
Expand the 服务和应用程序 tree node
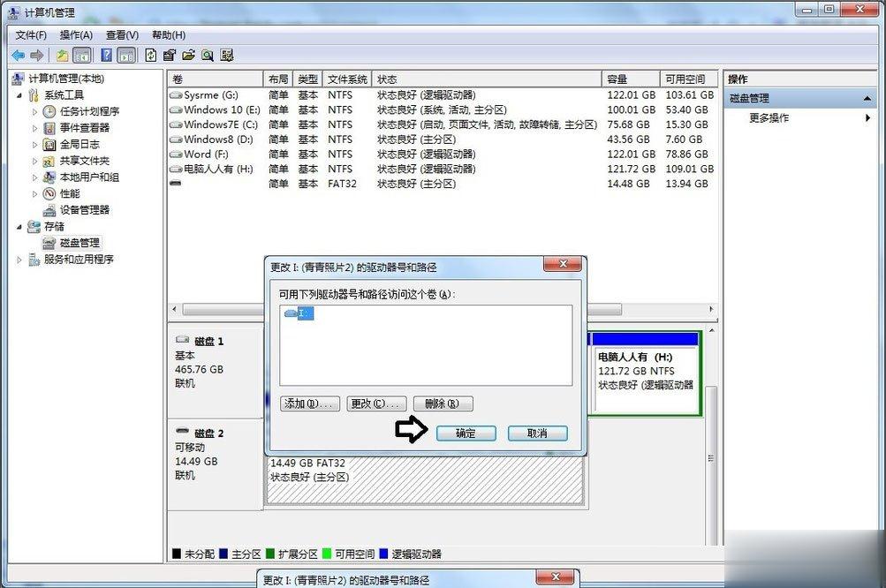19,260
